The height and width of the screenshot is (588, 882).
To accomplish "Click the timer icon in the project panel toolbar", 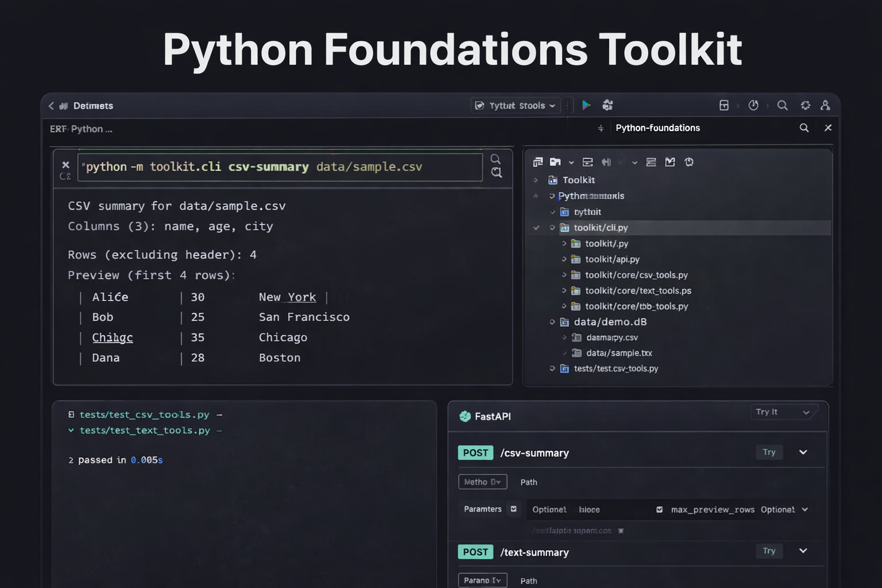I will [x=688, y=162].
